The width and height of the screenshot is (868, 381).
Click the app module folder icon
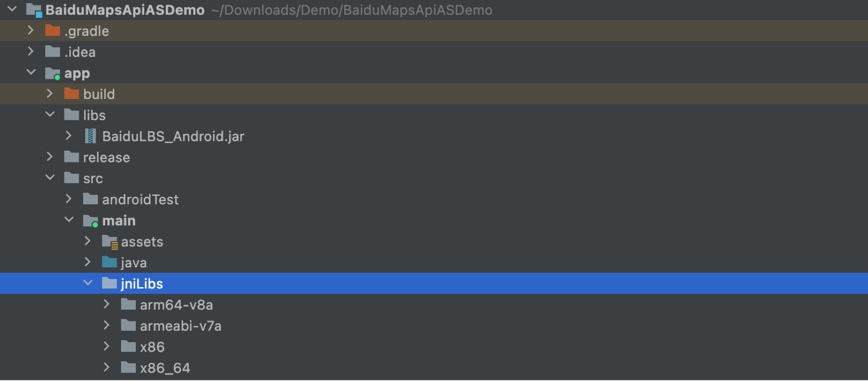click(x=52, y=73)
